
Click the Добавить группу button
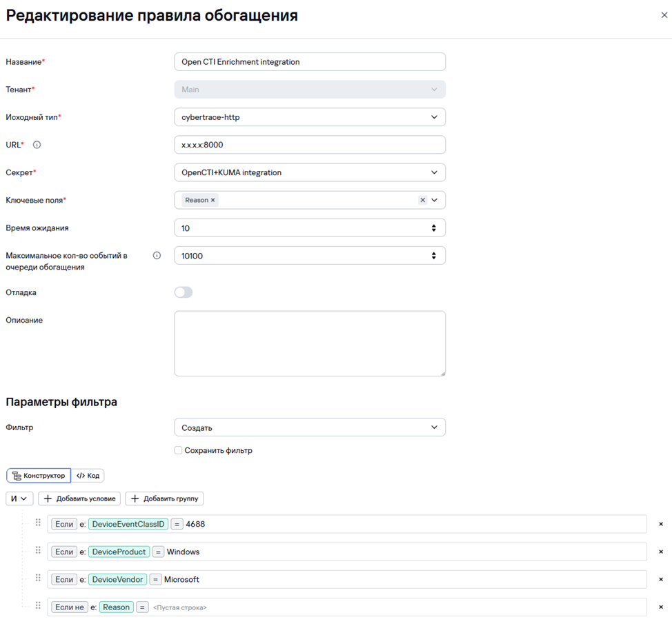(164, 498)
